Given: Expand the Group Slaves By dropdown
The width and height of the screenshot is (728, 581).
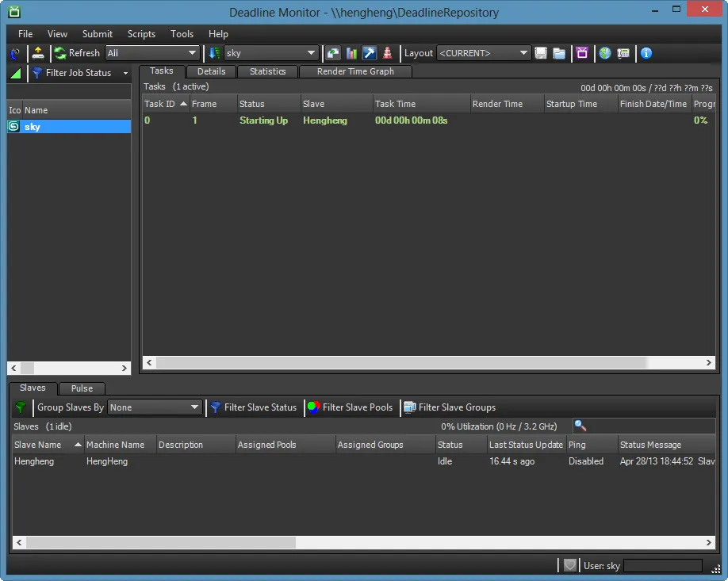Looking at the screenshot, I should (x=155, y=407).
